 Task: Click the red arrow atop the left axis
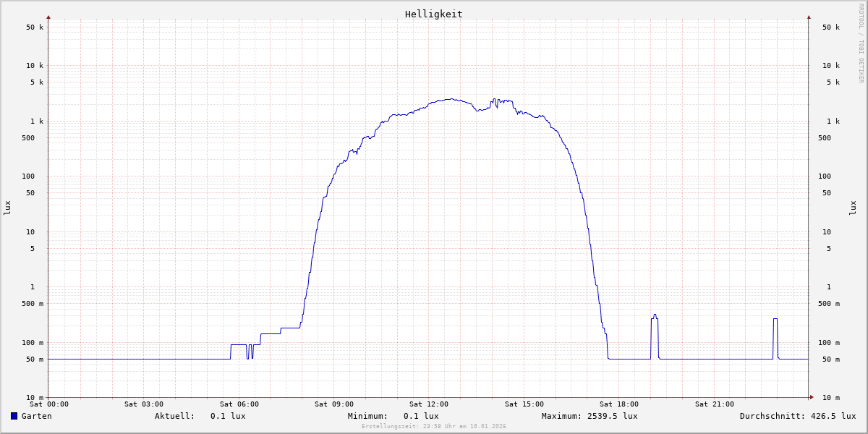coord(48,17)
